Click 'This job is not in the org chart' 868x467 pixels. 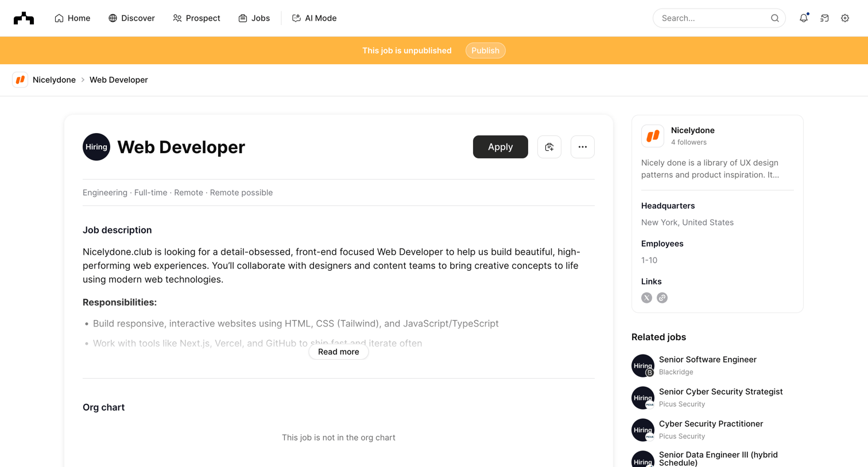(x=339, y=438)
